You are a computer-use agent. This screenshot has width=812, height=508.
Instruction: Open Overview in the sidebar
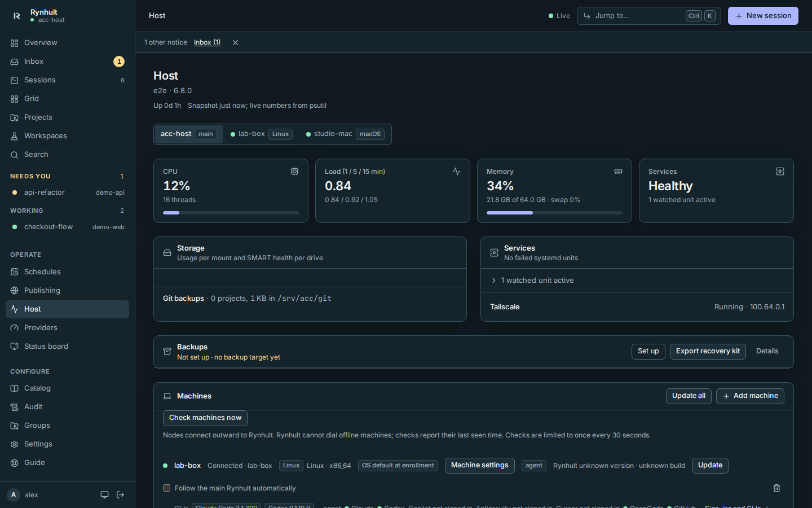[68, 43]
